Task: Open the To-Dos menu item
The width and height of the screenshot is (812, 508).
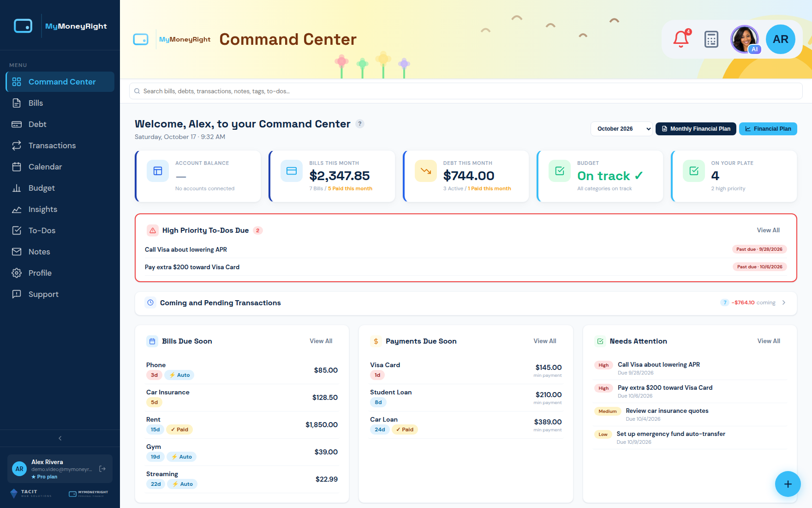Action: 60,230
